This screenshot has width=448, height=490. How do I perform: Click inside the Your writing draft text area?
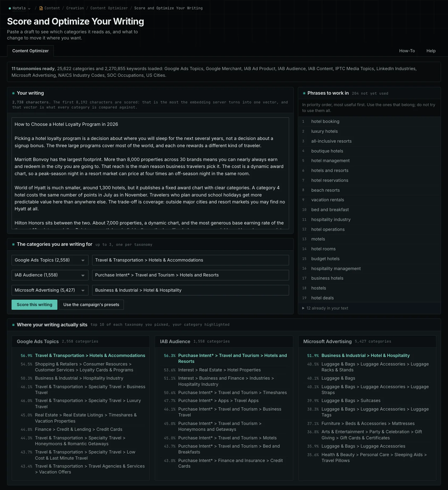[150, 173]
